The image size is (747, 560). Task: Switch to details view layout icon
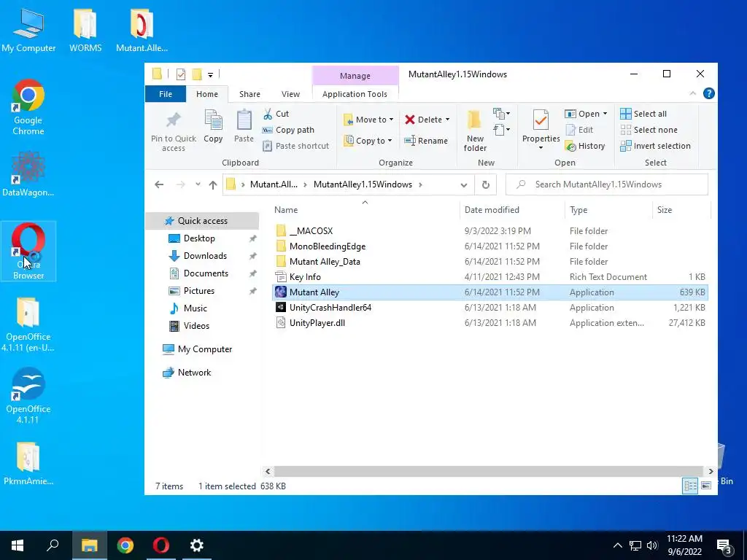(x=690, y=486)
